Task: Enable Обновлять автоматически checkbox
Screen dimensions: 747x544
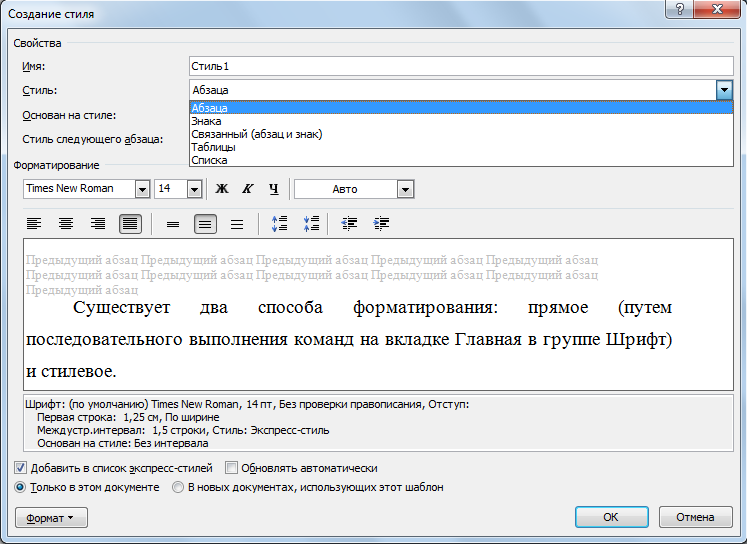Action: (231, 468)
